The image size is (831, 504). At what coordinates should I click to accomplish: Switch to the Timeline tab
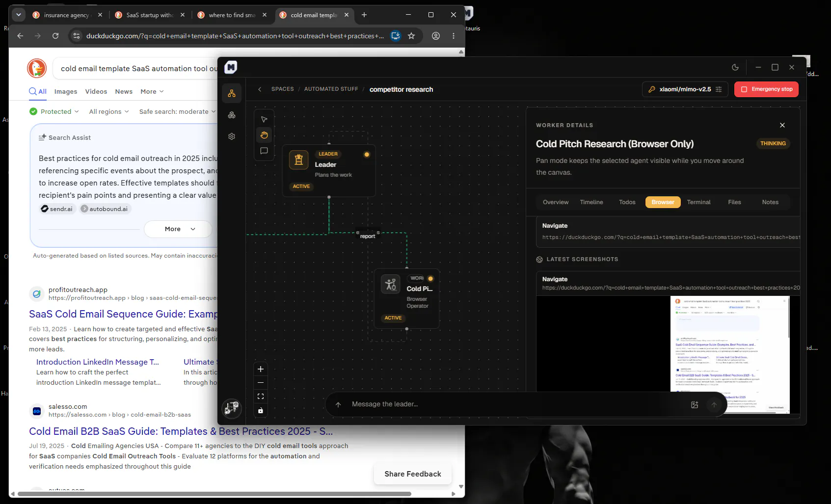(x=591, y=202)
